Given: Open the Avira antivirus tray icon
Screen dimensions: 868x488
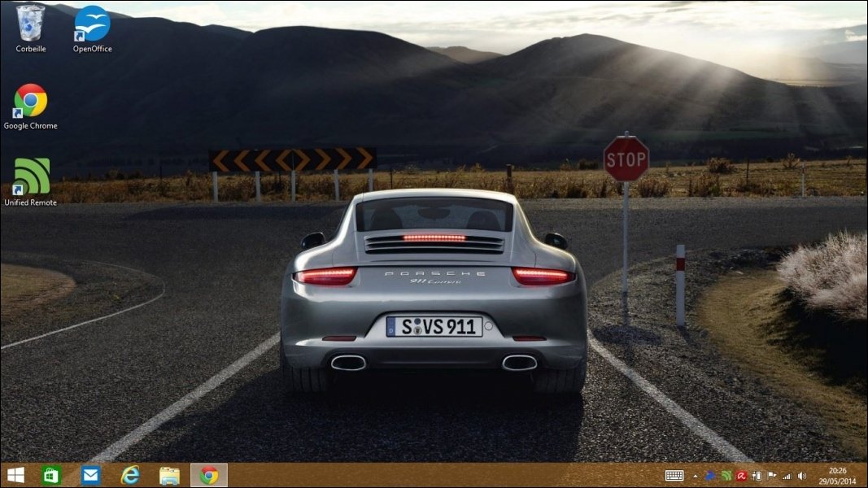Looking at the screenshot, I should (x=742, y=476).
